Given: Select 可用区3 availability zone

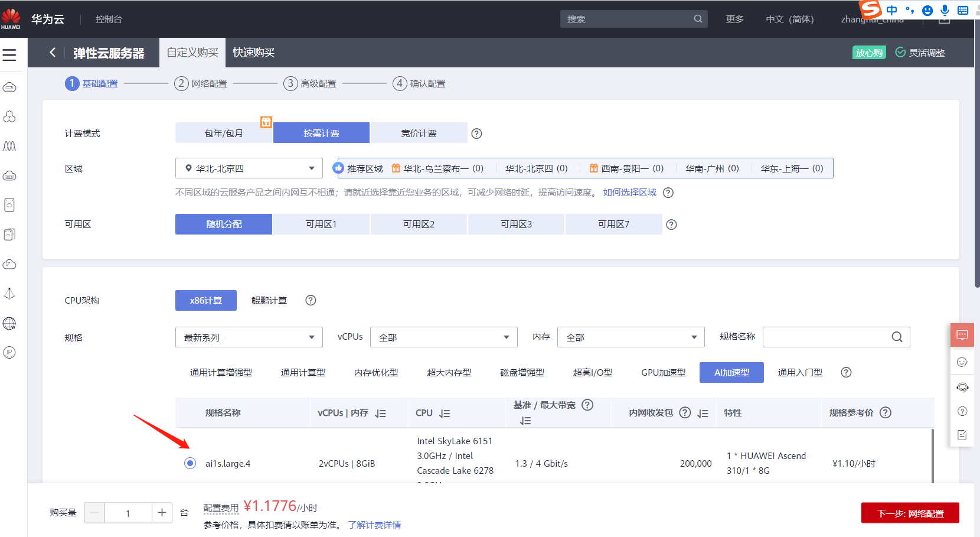Looking at the screenshot, I should coord(516,224).
